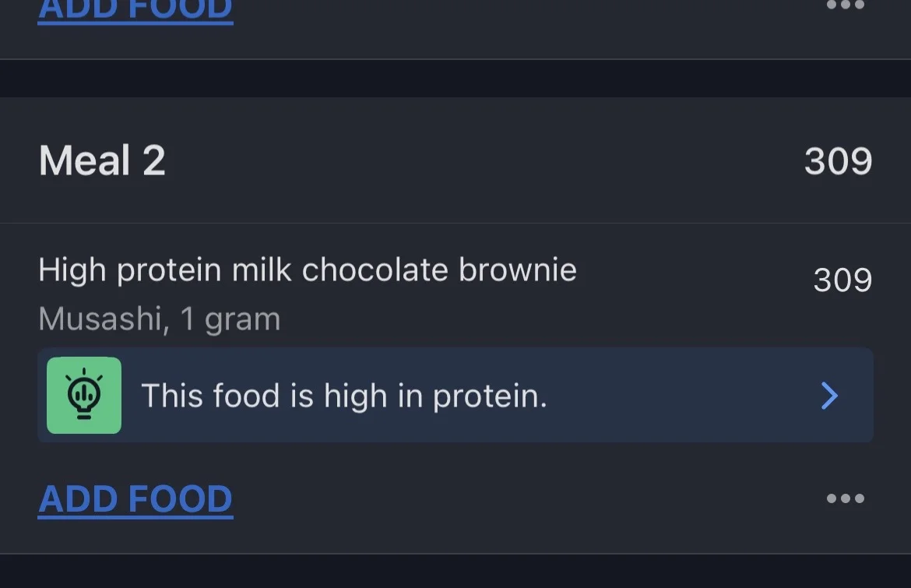Click the partially visible top ADD FOOD link
Viewport: 911px width, 588px height.
[x=135, y=9]
